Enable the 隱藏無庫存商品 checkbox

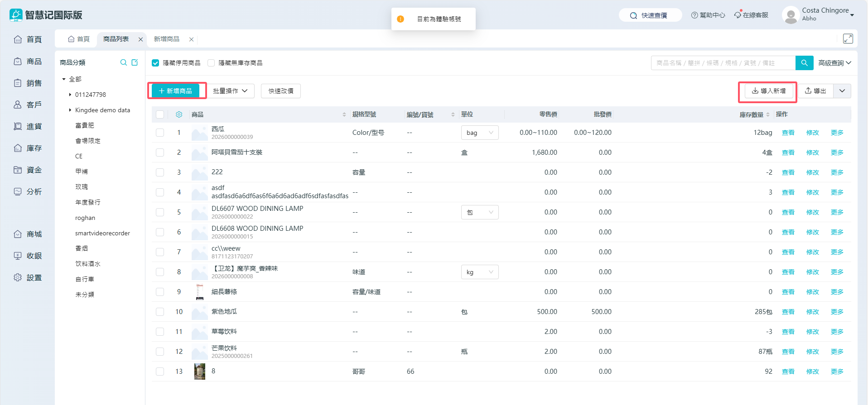(211, 63)
